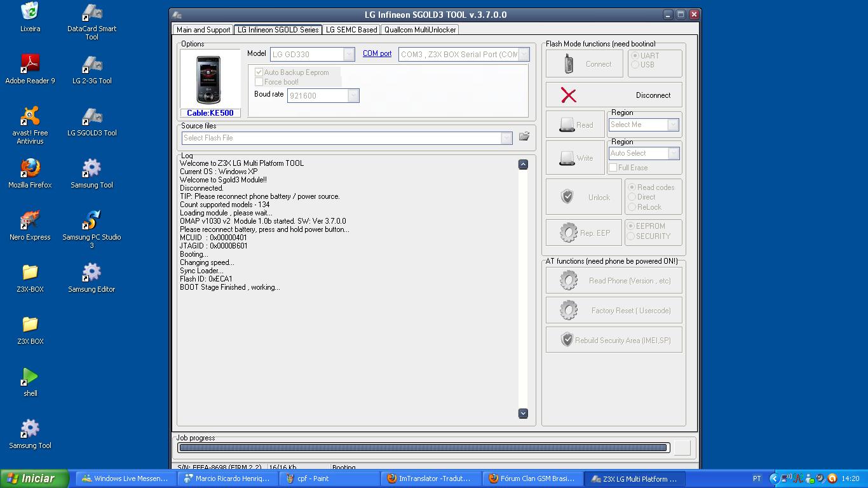
Task: Enable the Force boot! checkbox
Action: (x=259, y=82)
